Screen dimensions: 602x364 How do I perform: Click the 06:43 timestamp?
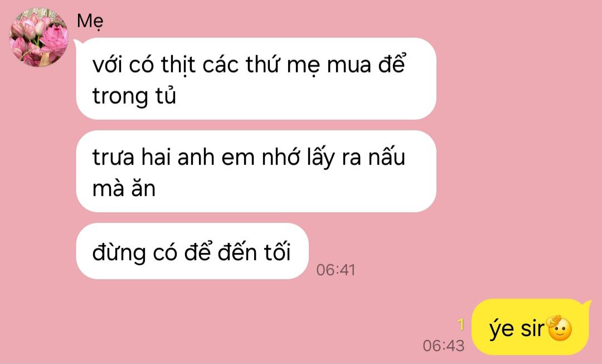pos(444,346)
